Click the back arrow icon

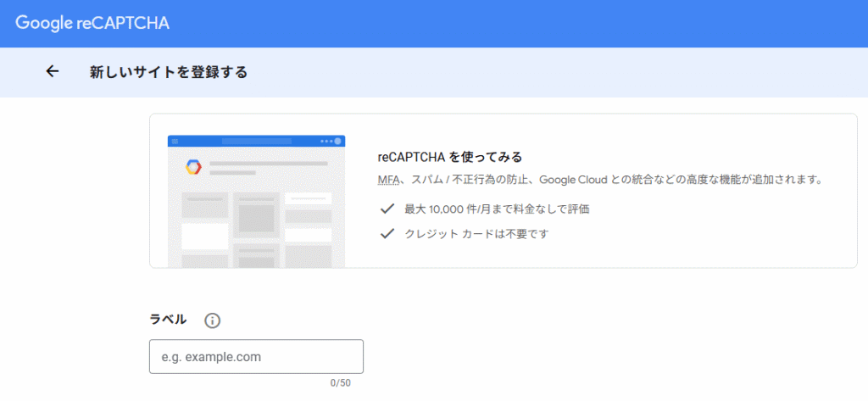tap(53, 72)
